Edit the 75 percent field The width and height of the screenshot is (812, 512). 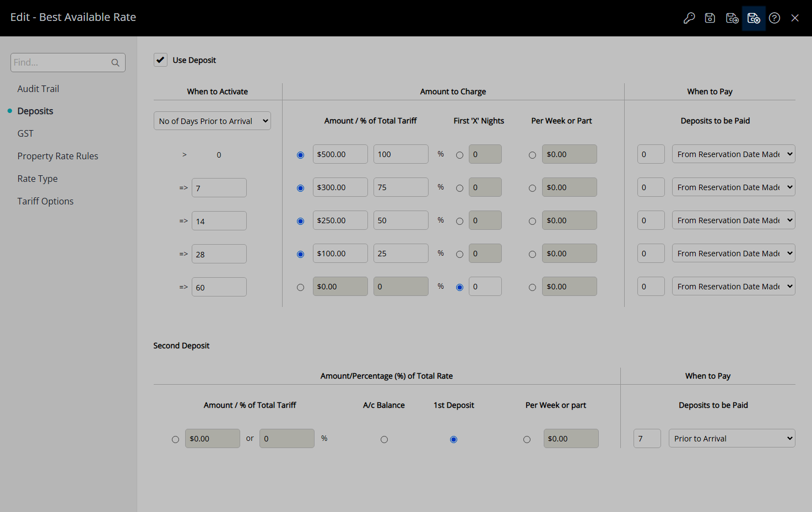(x=401, y=187)
